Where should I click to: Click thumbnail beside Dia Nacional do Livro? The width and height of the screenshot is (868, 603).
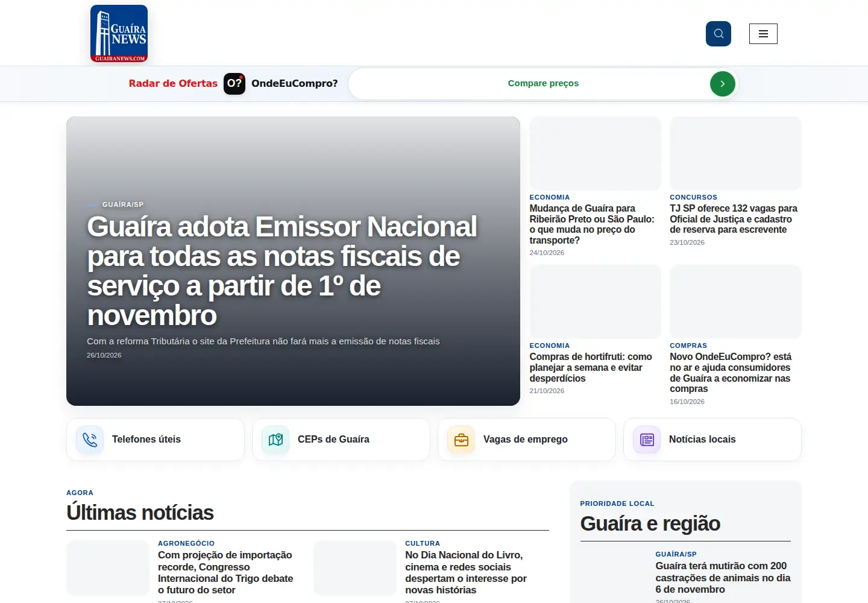(355, 568)
